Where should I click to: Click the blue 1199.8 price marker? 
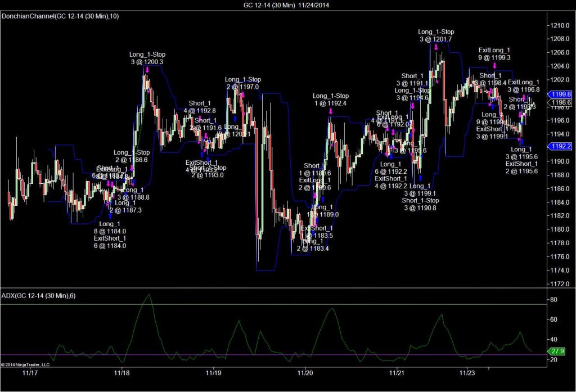pyautogui.click(x=560, y=94)
